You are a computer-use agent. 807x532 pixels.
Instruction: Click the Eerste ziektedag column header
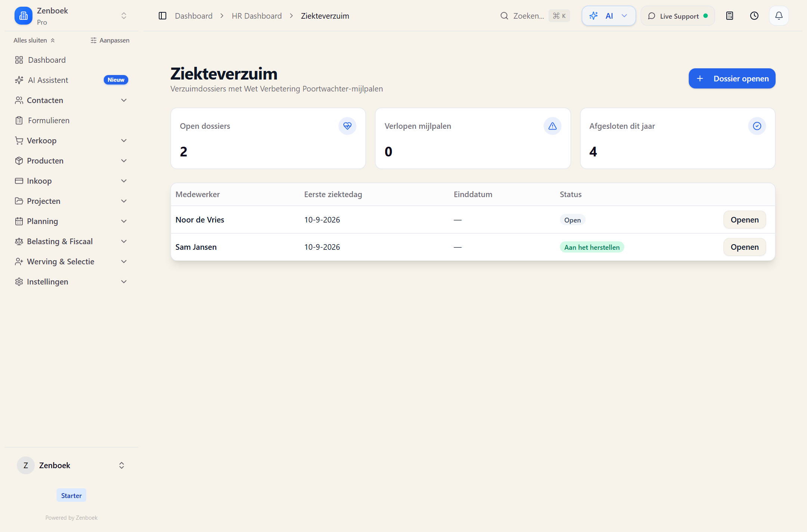[x=333, y=195]
